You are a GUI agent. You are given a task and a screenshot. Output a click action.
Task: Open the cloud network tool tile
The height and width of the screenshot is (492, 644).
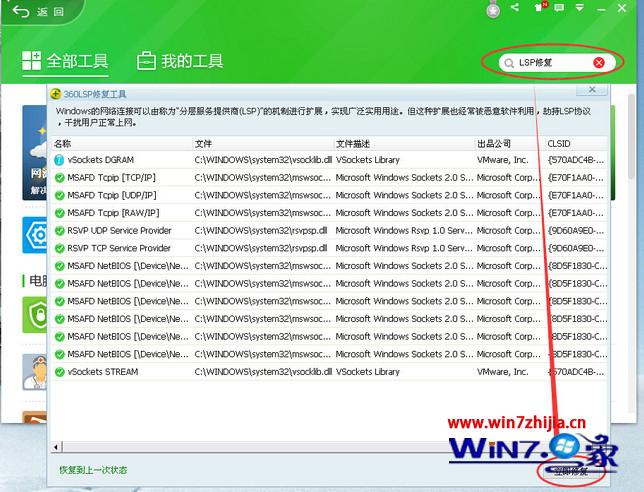[x=35, y=152]
